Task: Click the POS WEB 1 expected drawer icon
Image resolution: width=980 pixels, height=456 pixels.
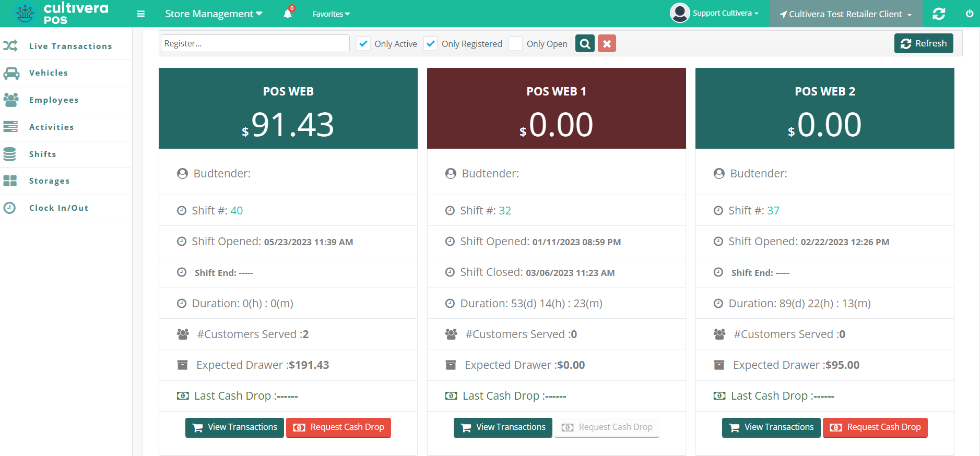Action: [x=451, y=365]
